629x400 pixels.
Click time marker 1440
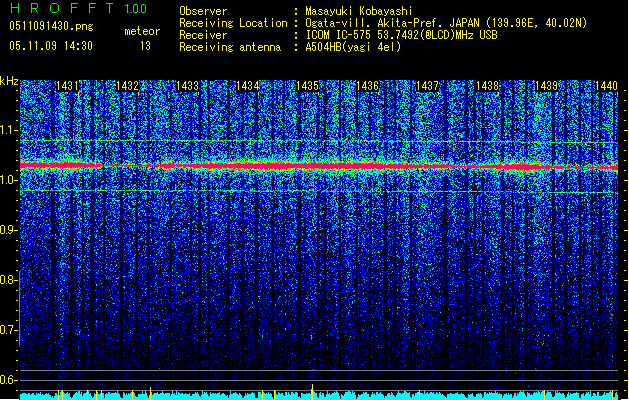click(607, 86)
